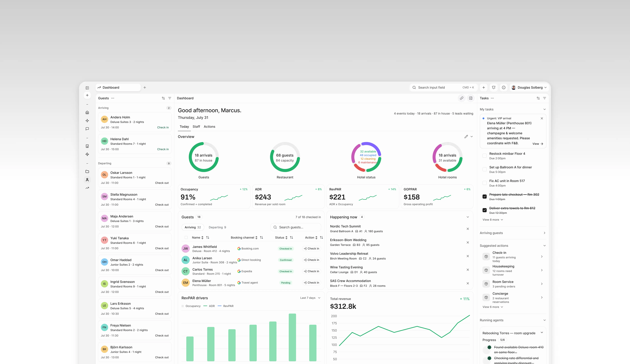The height and width of the screenshot is (364, 630).
Task: Click the notifications bell icon
Action: pos(494,87)
